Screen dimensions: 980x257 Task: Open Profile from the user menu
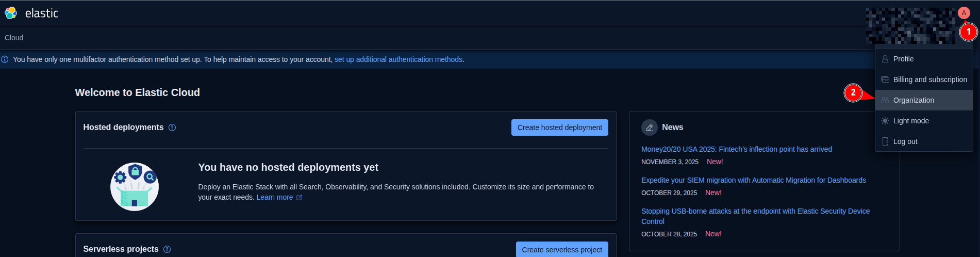click(924, 59)
